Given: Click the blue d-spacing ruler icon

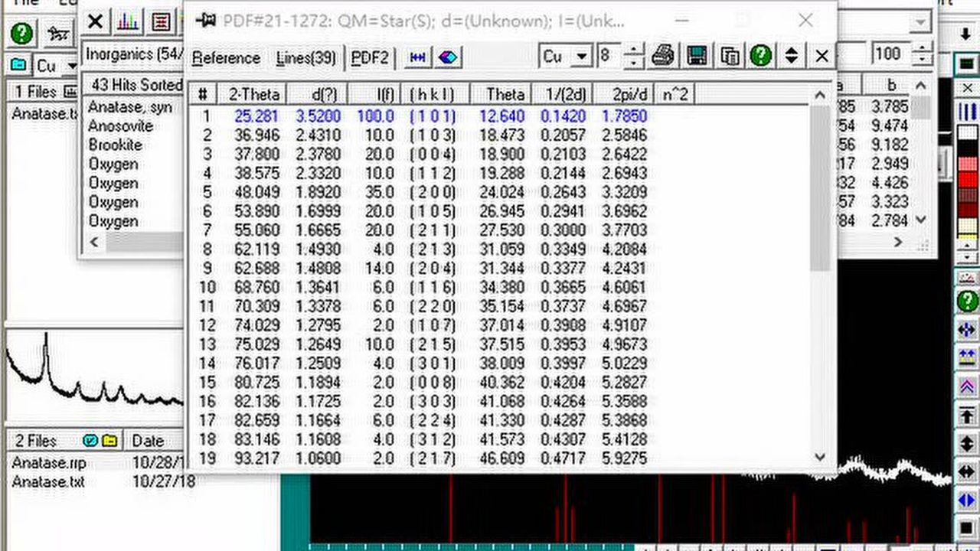Looking at the screenshot, I should point(418,57).
